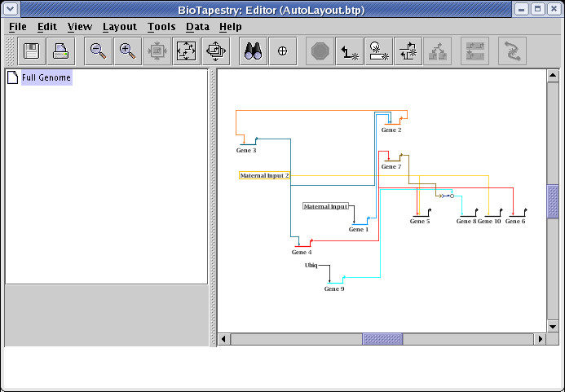This screenshot has height=392, width=565.
Task: Select Full Genome in the model tree
Action: pos(46,78)
